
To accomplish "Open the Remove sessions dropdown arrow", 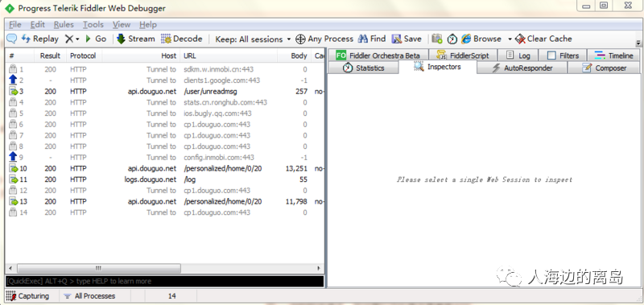I will pyautogui.click(x=77, y=39).
